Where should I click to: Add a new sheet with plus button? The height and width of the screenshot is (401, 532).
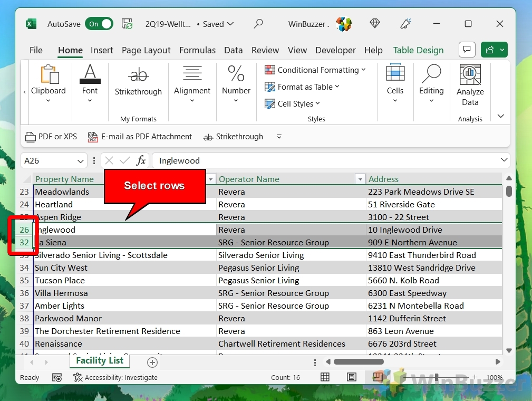152,362
